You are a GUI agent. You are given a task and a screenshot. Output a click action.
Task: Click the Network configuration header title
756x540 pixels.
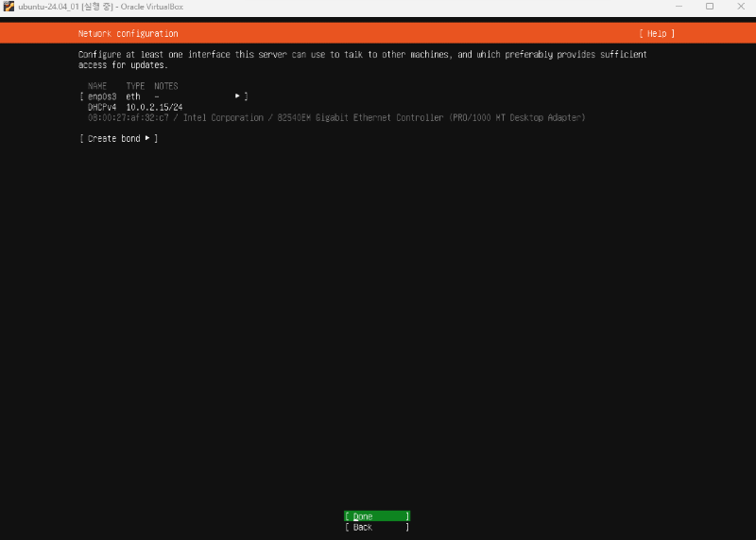(128, 33)
